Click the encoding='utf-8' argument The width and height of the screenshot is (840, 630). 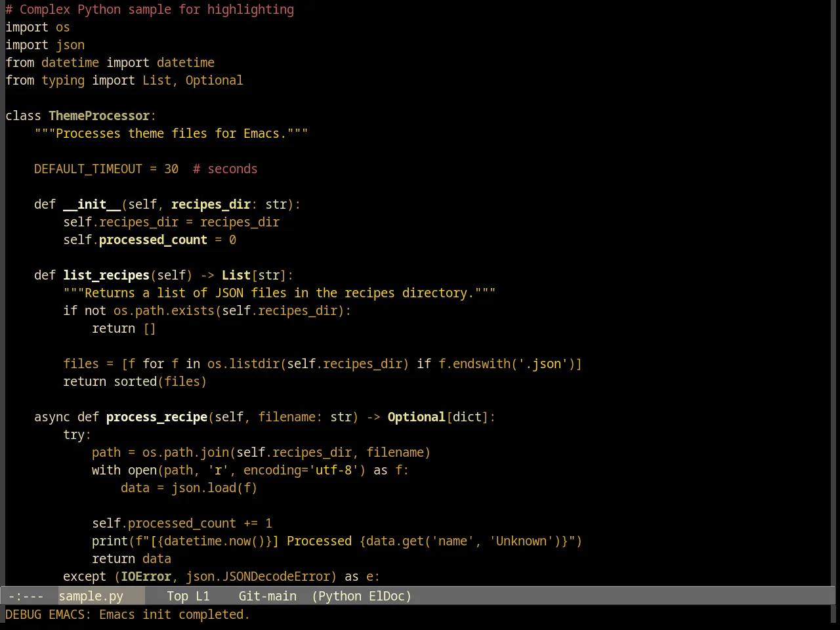click(x=301, y=470)
